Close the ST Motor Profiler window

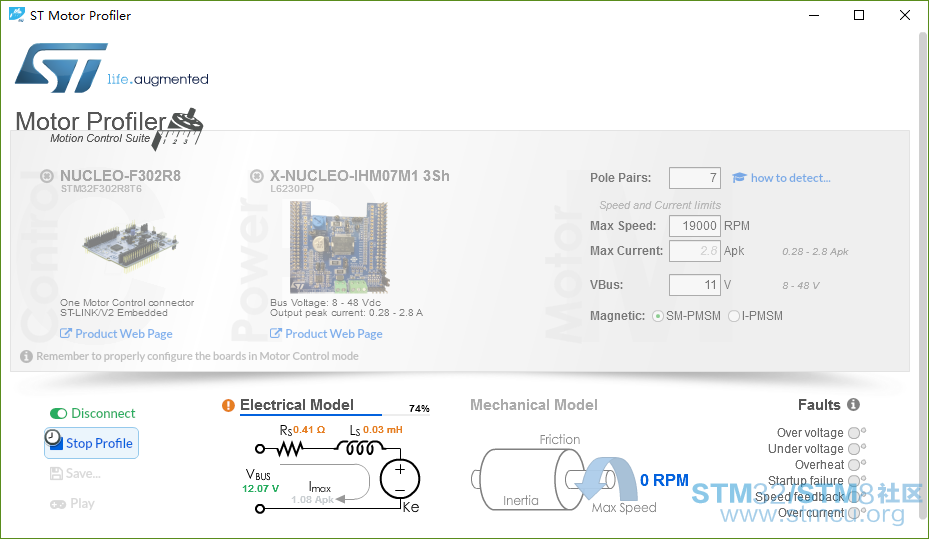point(905,15)
